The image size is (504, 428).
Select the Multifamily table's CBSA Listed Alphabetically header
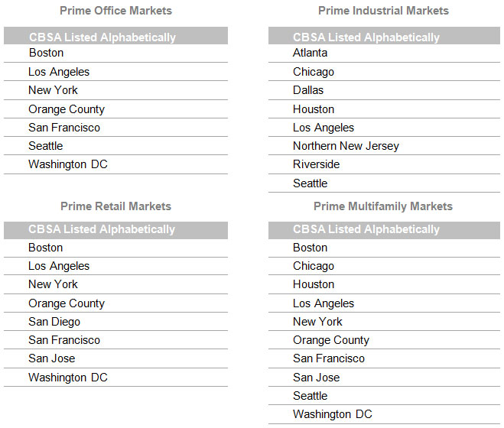[366, 229]
